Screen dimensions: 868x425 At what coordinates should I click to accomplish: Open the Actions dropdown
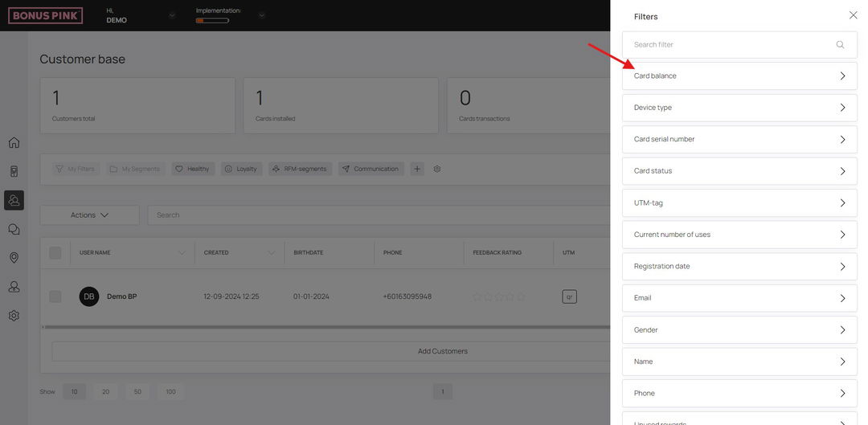point(90,215)
